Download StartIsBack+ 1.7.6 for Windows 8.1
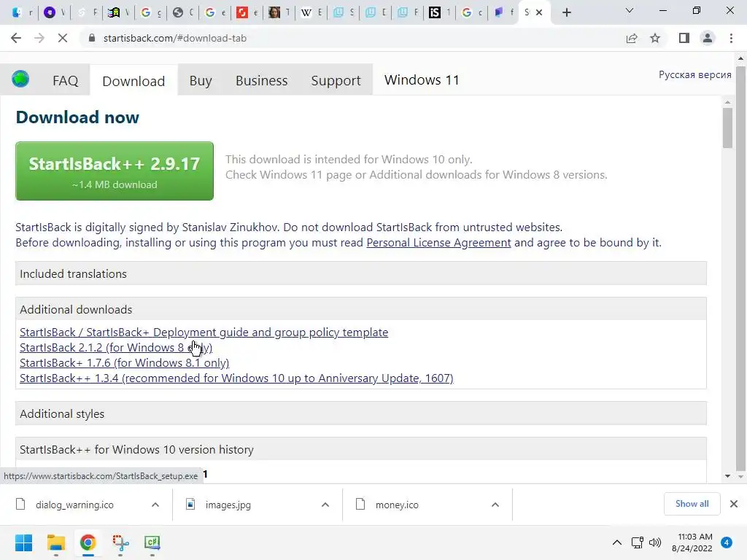The height and width of the screenshot is (560, 747). [x=124, y=363]
